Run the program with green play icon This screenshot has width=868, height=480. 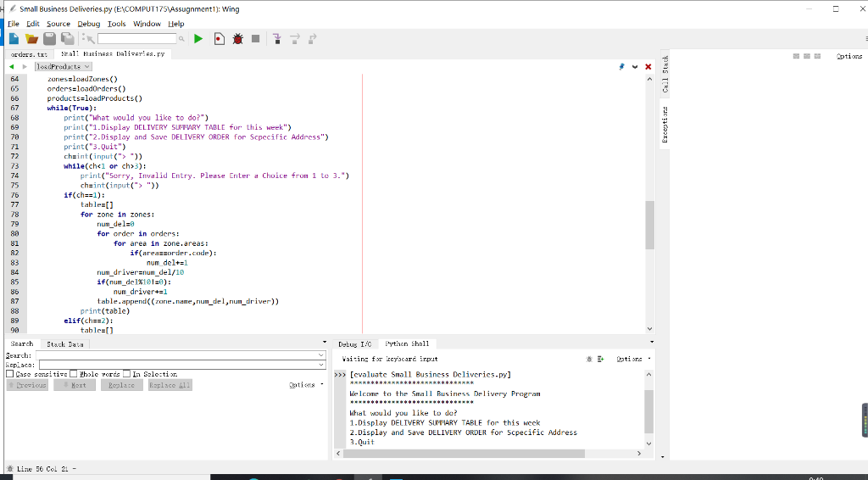coord(198,39)
